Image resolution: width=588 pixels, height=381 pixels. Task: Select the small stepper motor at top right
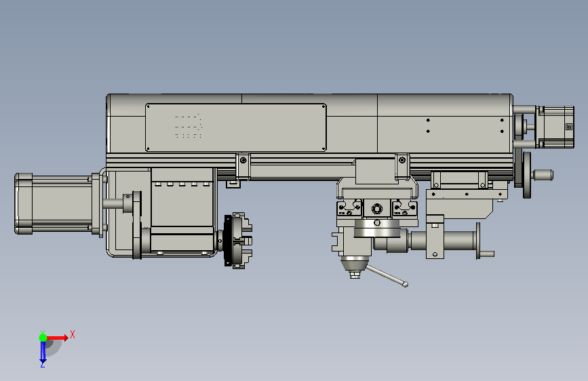pos(555,127)
